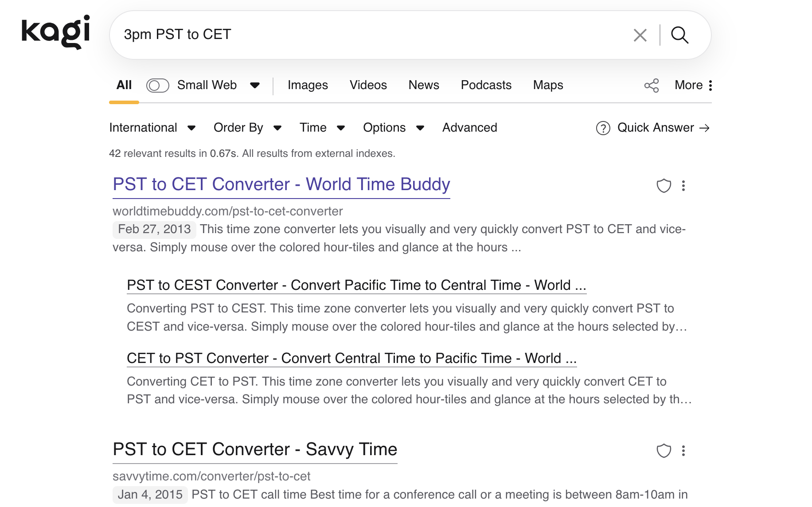Switch to the Podcasts tab
The image size is (812, 507).
(x=486, y=85)
